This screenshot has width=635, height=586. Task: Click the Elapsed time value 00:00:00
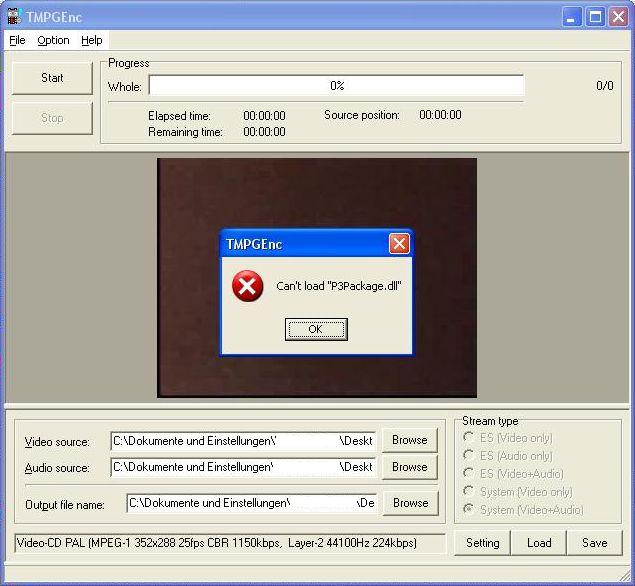(264, 116)
